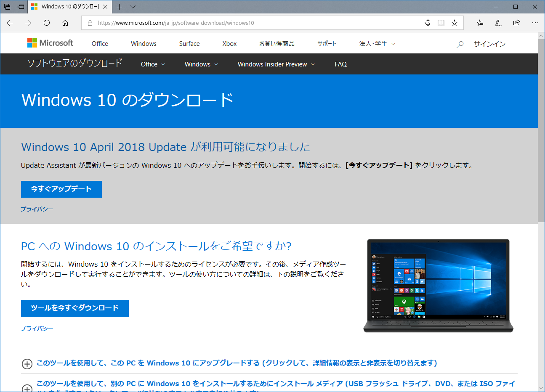Open FAQ in dark bar

click(x=341, y=64)
